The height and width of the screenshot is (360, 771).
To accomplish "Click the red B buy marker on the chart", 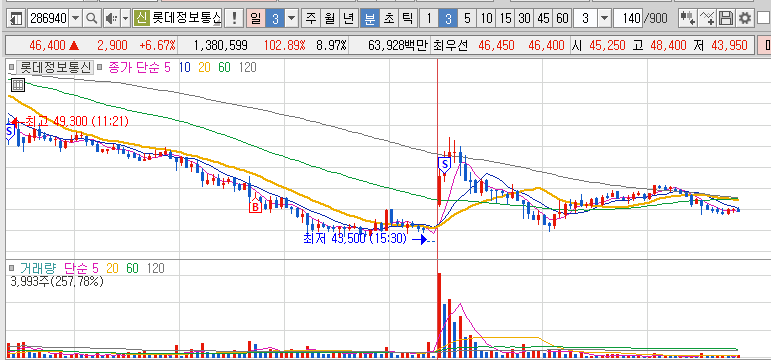I will pos(255,207).
